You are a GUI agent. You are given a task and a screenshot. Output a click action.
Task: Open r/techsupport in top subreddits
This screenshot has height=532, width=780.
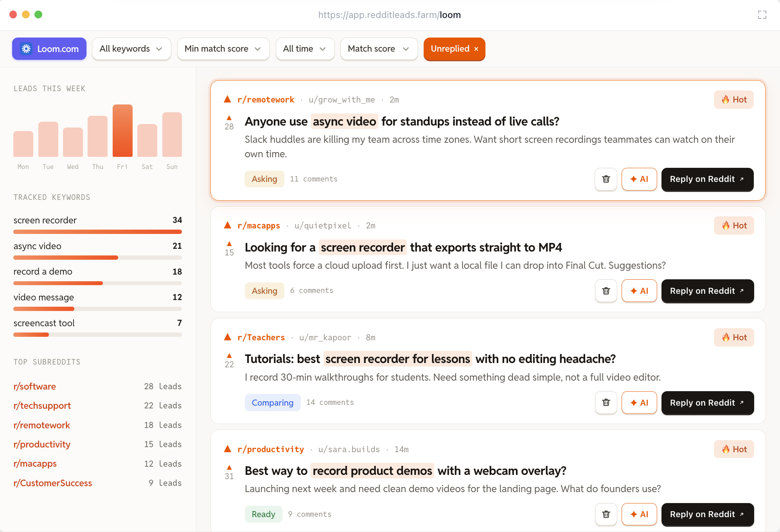pos(42,406)
